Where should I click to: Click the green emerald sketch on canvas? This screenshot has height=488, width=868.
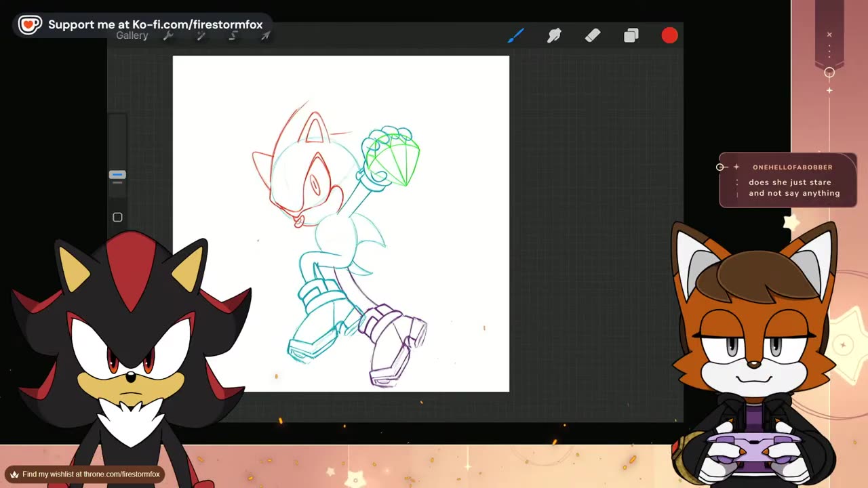(x=392, y=161)
